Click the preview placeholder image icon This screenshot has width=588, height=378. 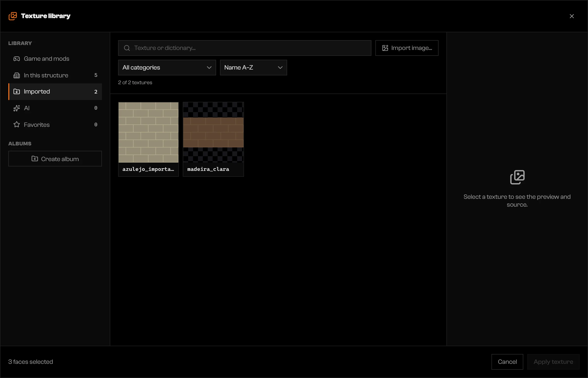[x=517, y=177]
